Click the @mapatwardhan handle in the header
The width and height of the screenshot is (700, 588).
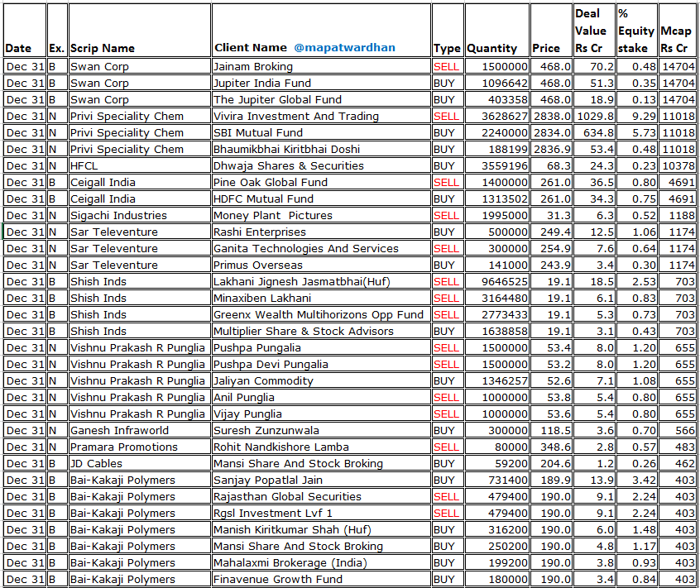[x=344, y=47]
